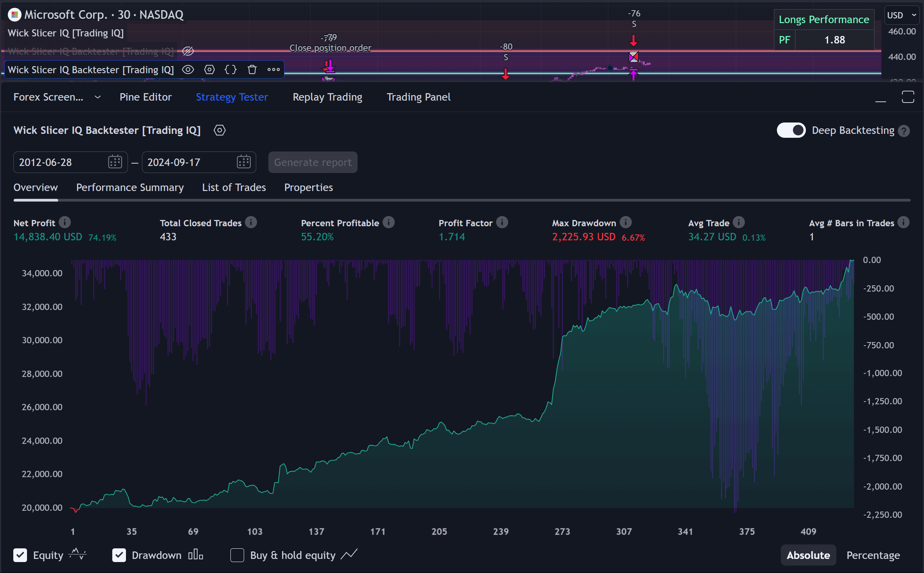Enable Buy & hold equity checkbox

(237, 555)
